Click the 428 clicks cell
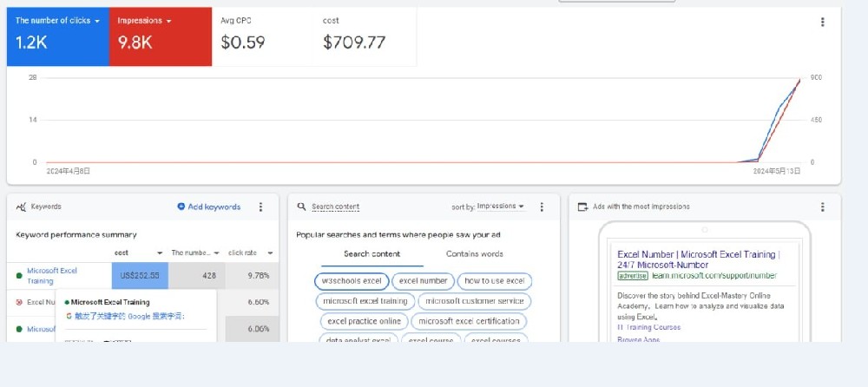868x387 pixels. (x=197, y=275)
